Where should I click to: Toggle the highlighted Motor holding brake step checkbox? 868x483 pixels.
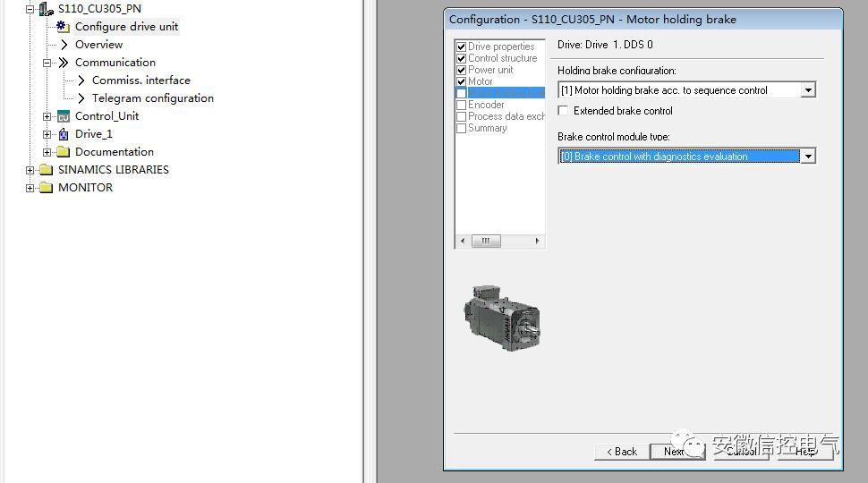461,93
